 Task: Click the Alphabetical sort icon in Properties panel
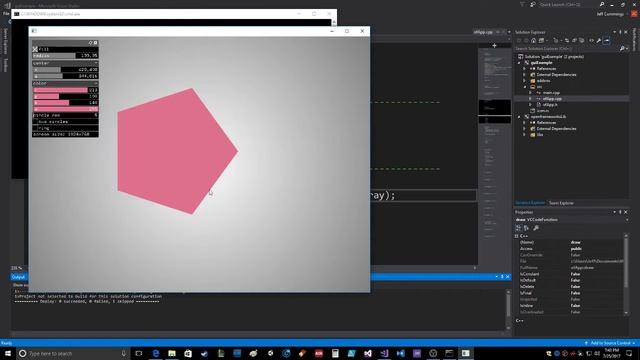tap(526, 228)
